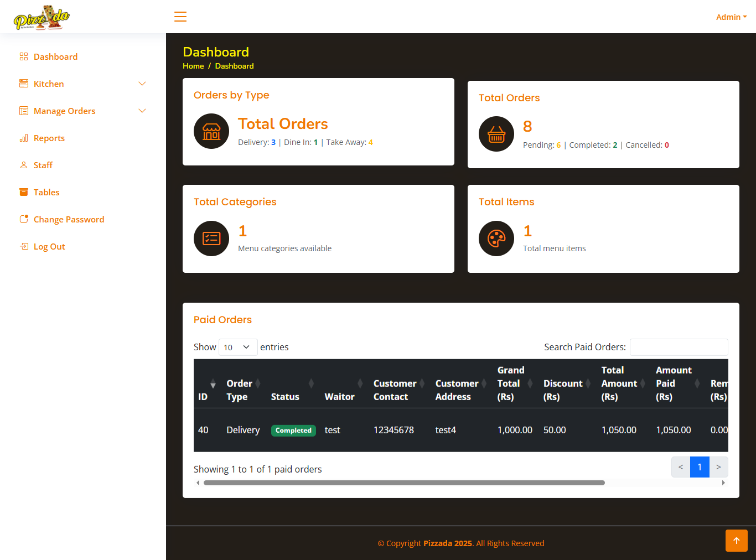Screen dimensions: 756x560
Task: Click the orange scroll-to-top arrow button
Action: [x=736, y=541]
